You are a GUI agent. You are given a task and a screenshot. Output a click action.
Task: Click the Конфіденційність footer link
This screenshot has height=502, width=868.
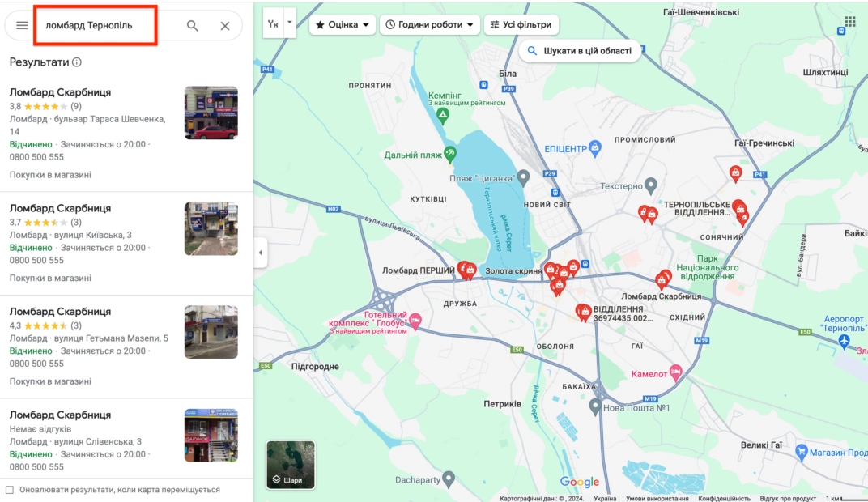pos(724,498)
